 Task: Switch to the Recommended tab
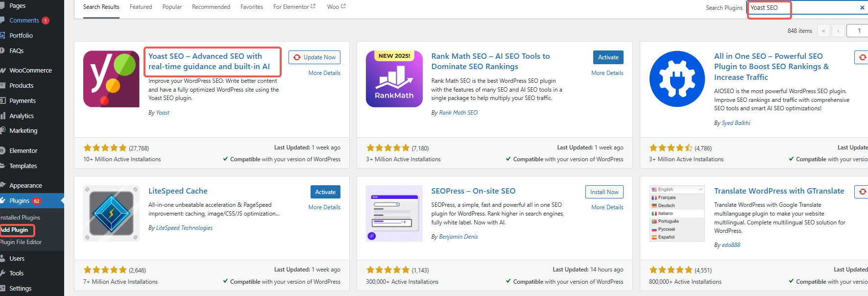click(x=211, y=7)
